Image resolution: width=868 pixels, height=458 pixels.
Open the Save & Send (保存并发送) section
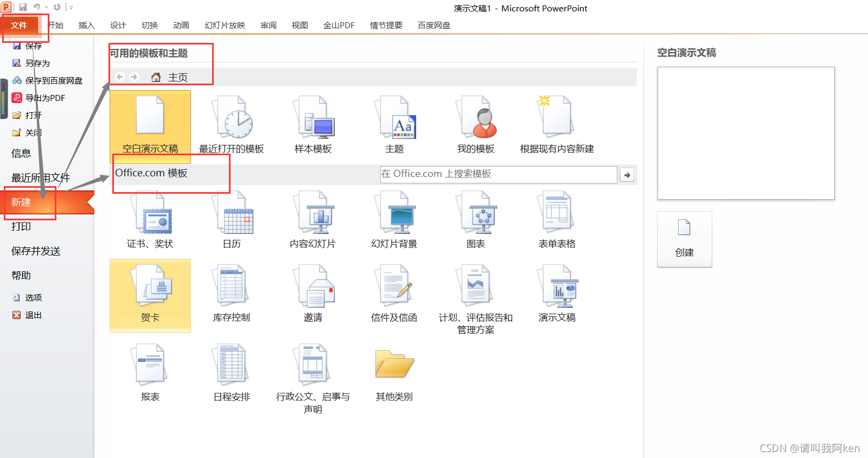36,251
